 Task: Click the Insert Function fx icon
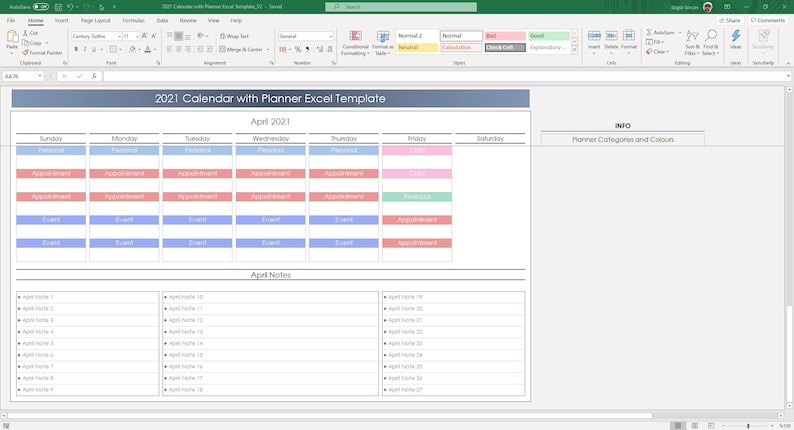coord(94,76)
